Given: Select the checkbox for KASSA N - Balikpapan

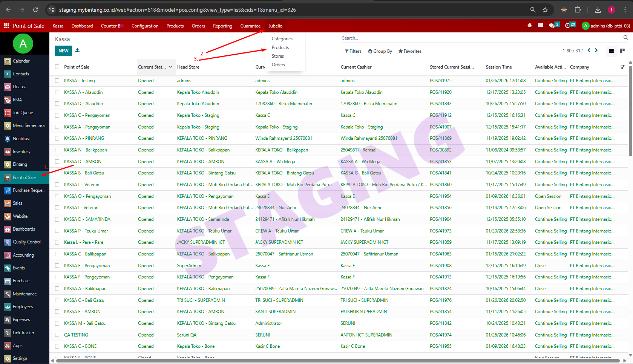Looking at the screenshot, I should point(57,150).
